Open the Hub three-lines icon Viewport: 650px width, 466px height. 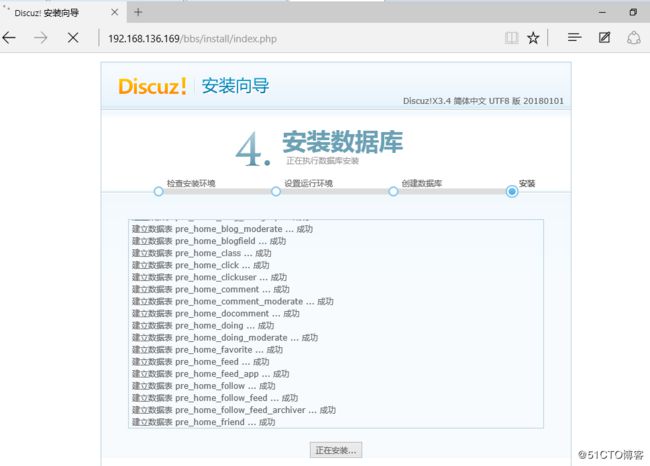coord(575,38)
